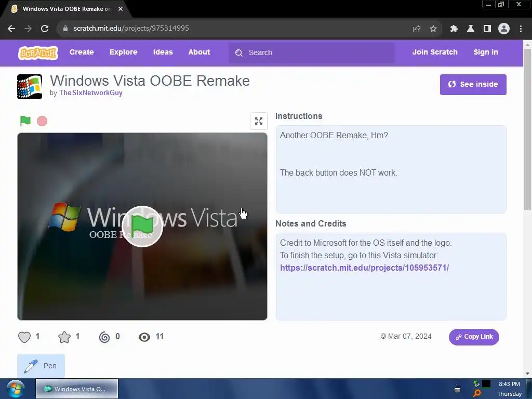Open Windows Start orb
The width and height of the screenshot is (532, 399).
coord(16,389)
